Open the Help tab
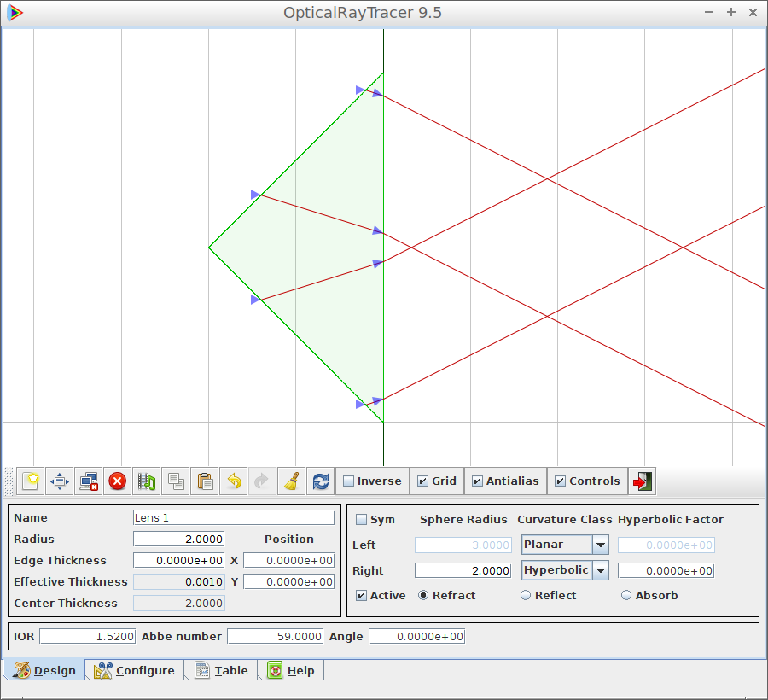Screen dimensions: 768x700 tap(291, 671)
